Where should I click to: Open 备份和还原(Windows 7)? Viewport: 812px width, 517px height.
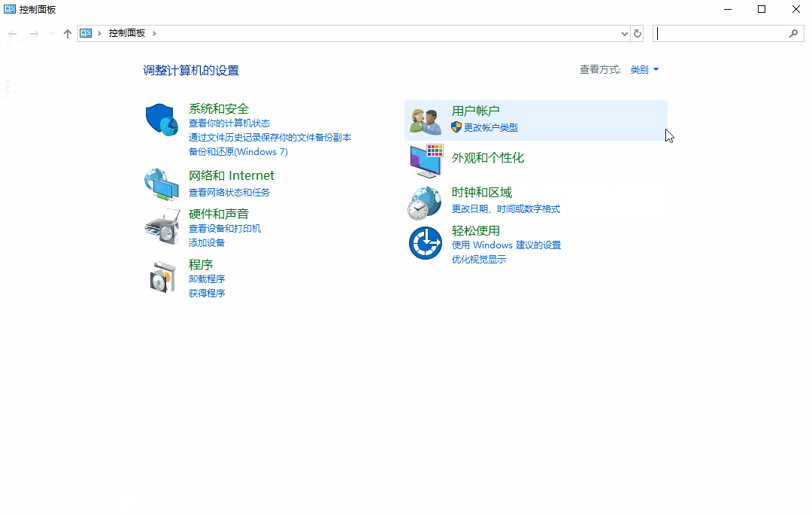tap(238, 151)
